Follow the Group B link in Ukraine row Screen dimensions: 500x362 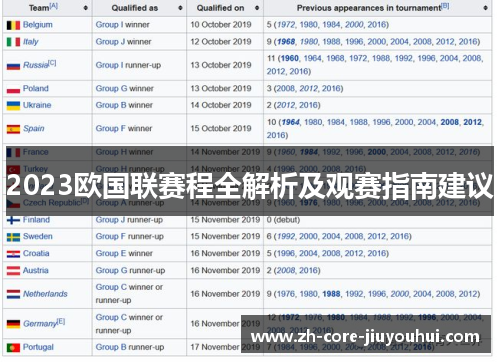(x=111, y=105)
